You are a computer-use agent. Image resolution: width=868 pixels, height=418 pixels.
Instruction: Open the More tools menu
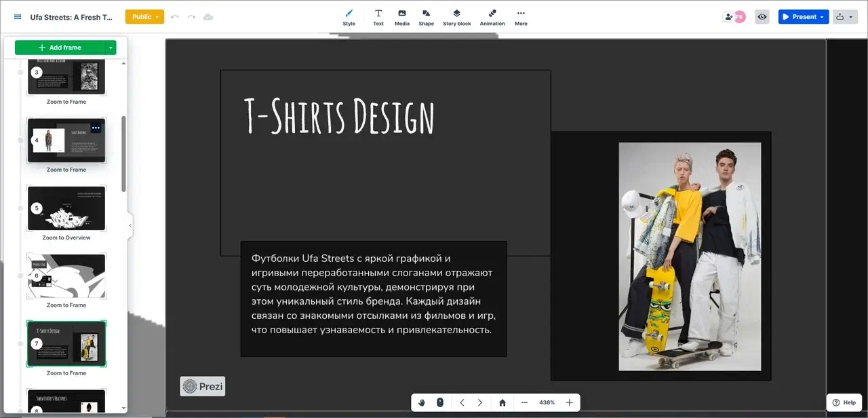point(521,17)
